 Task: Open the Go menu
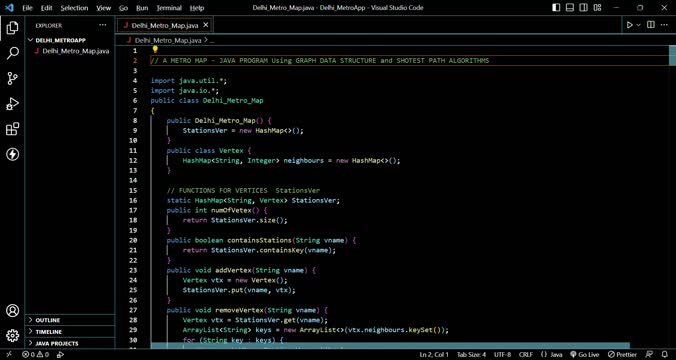tap(123, 8)
